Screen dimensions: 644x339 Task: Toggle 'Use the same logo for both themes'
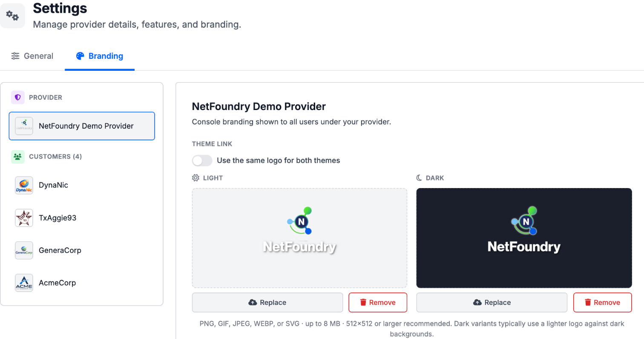coord(202,161)
